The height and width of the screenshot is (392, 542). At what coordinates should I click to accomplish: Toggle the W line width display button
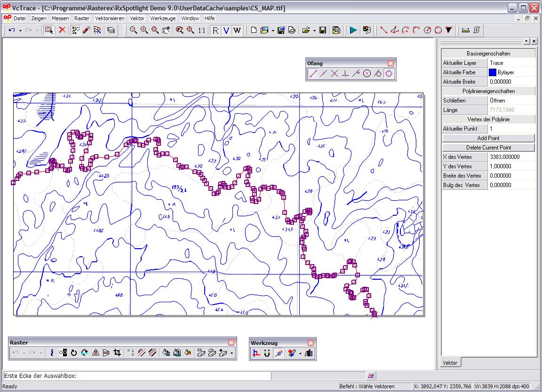[237, 30]
